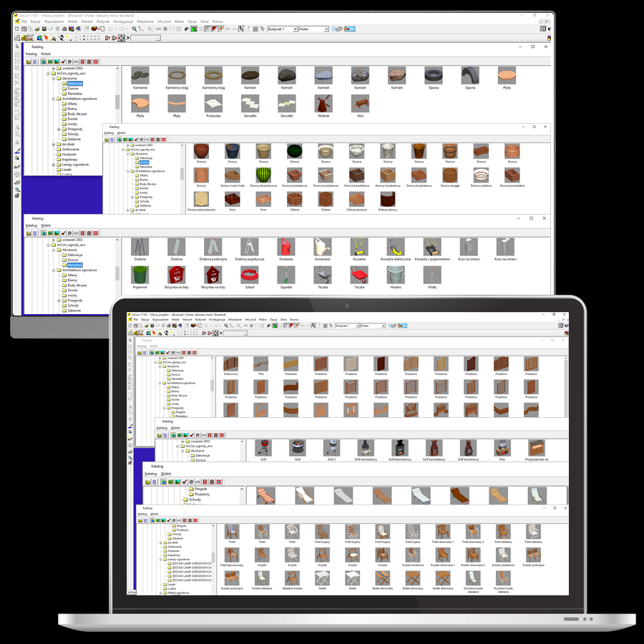
Task: Click the pencil icon in the left toolbar
Action: pyautogui.click(x=19, y=150)
